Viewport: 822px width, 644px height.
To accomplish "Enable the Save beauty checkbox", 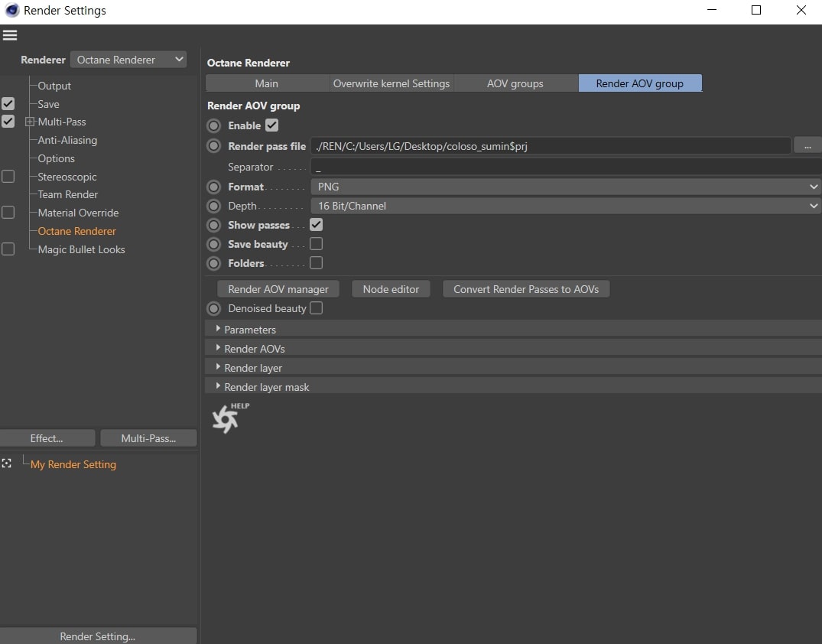I will point(316,244).
